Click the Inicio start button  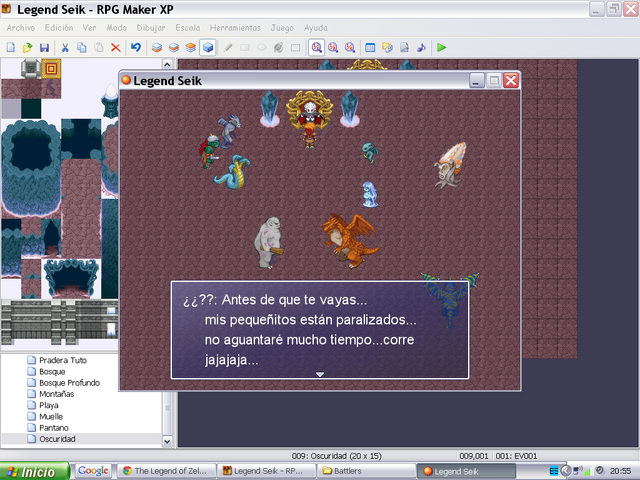pos(35,471)
